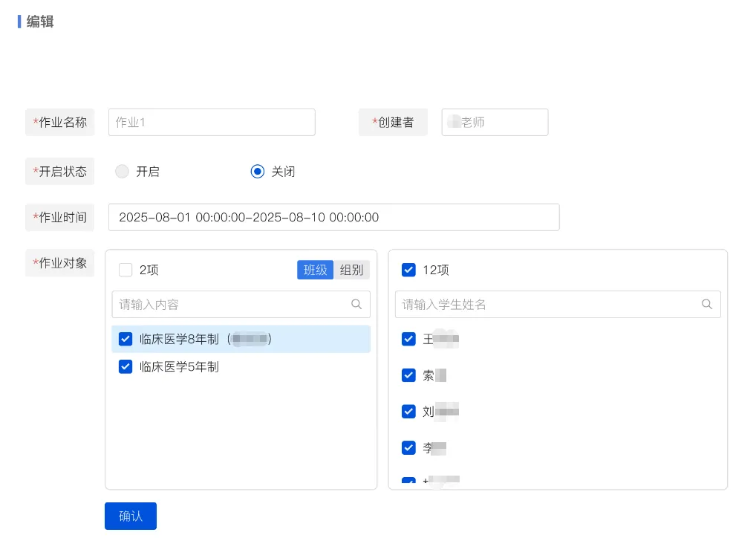
Task: Toggle the 12项 select-all checkbox
Action: [x=408, y=270]
